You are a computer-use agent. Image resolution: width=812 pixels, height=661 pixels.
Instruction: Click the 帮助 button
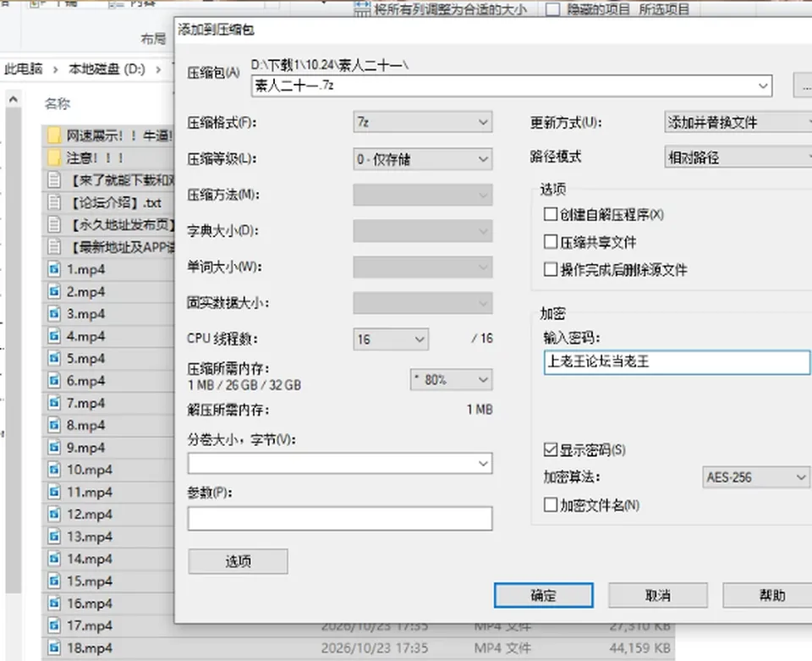[x=768, y=595]
